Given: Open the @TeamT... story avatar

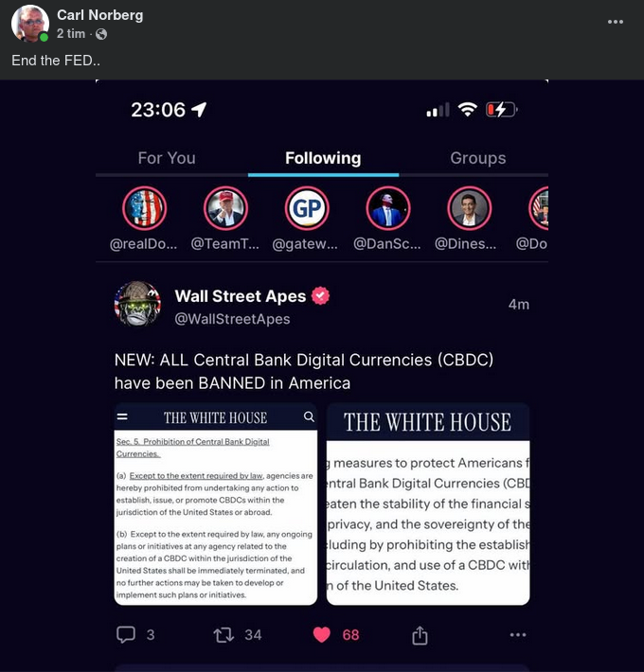Looking at the screenshot, I should click(x=225, y=209).
